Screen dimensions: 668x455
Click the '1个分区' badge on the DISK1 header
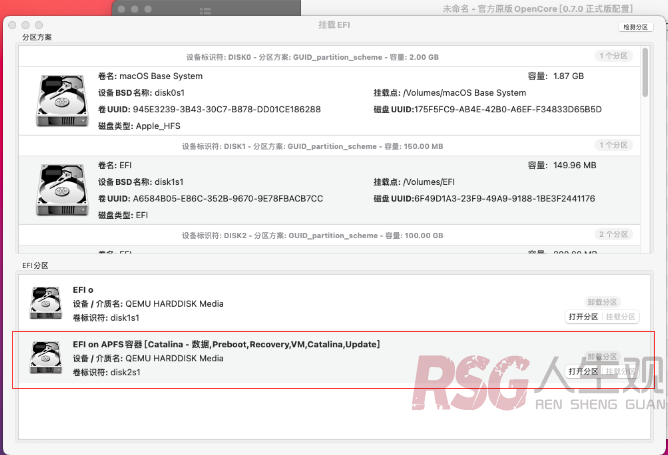[x=613, y=146]
